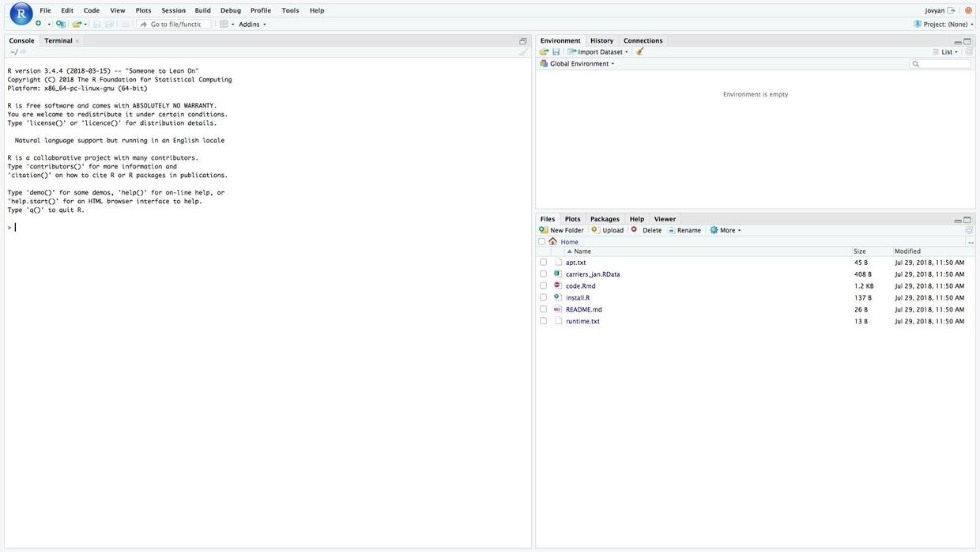Click the New Folder button
The image size is (980, 552).
(x=561, y=230)
